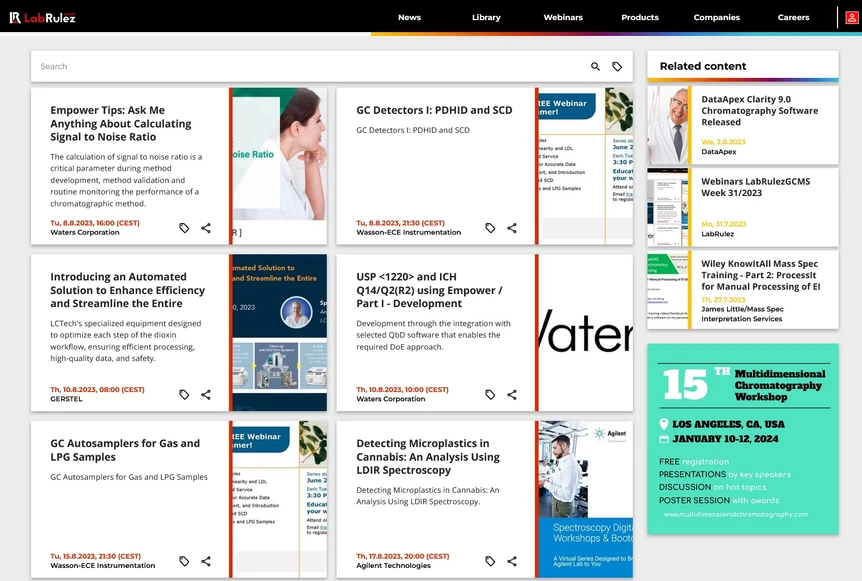This screenshot has height=581, width=862.
Task: Click the Search input field
Action: point(308,67)
